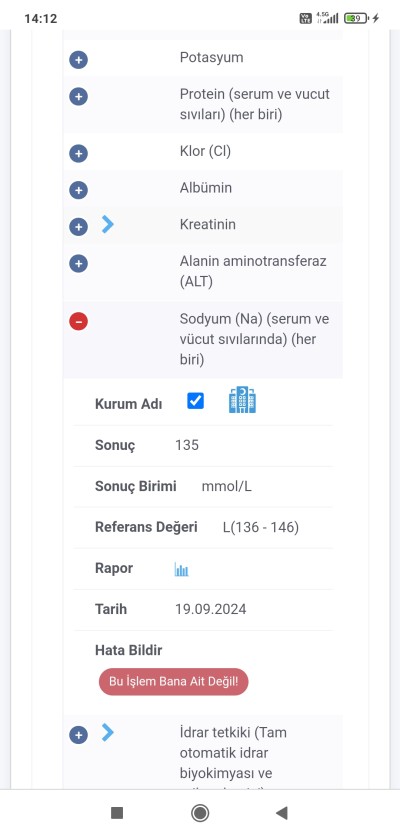Viewport: 400px width, 837px height.
Task: Tap the Android home circle button
Action: pos(200,813)
